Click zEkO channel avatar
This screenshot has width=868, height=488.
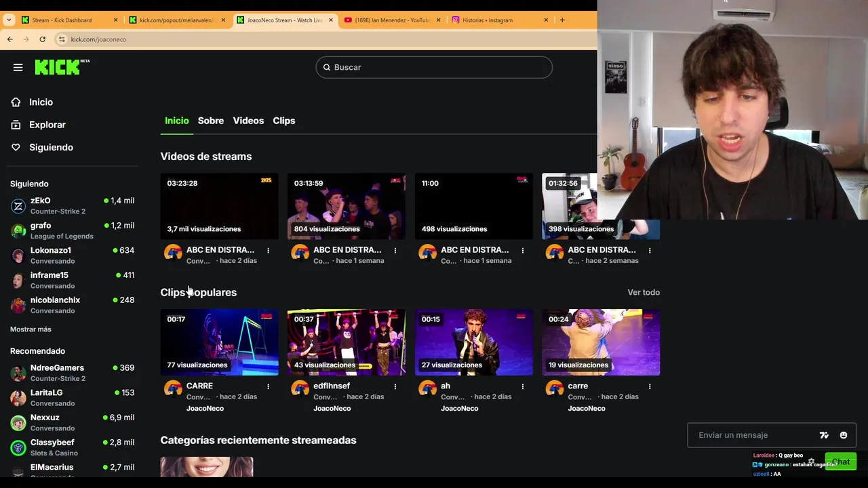(18, 206)
